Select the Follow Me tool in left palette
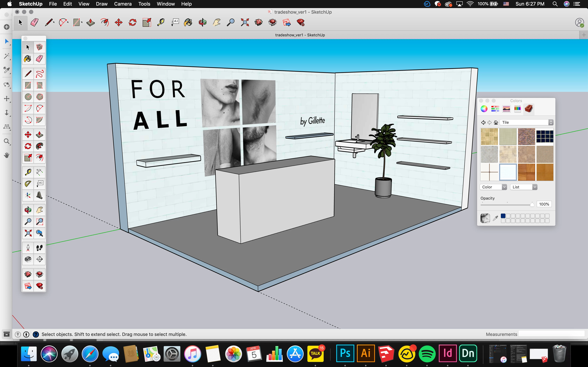The width and height of the screenshot is (588, 367). pos(40,146)
